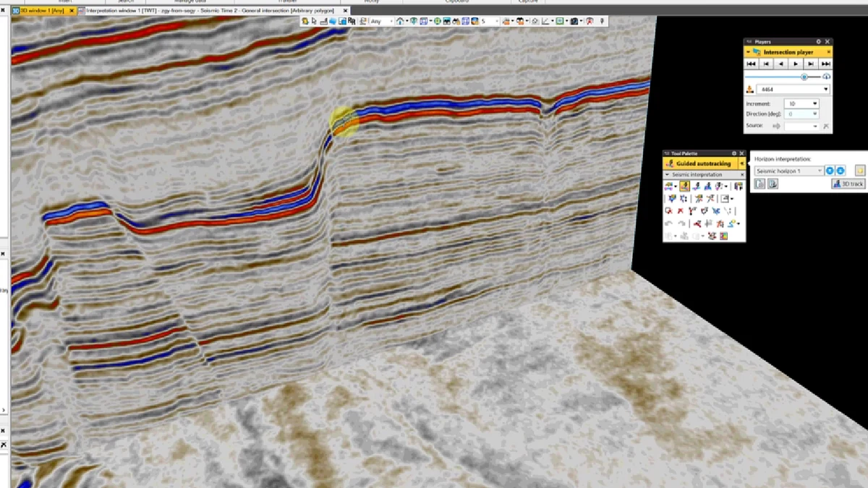Click the first icon under Seismic horizon 1

759,184
